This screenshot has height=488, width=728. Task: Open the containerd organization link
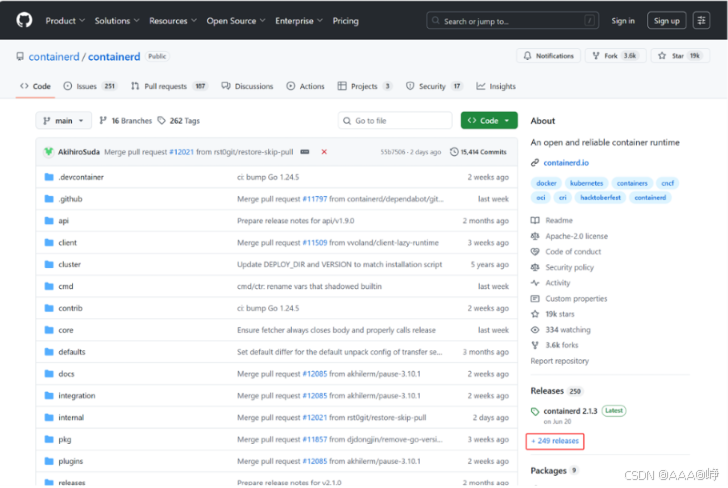pyautogui.click(x=54, y=57)
